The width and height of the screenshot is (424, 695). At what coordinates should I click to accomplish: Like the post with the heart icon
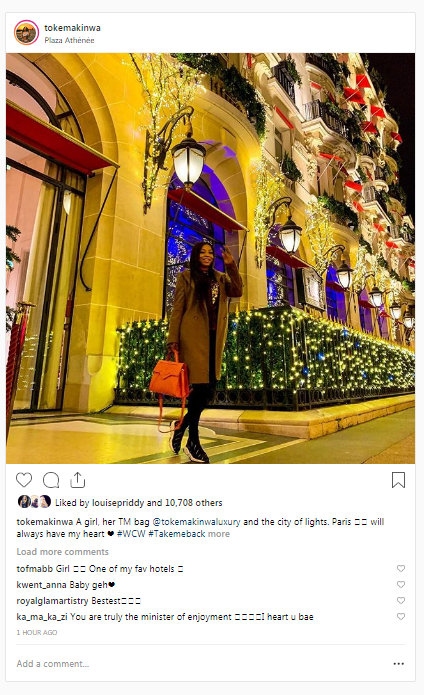[24, 480]
